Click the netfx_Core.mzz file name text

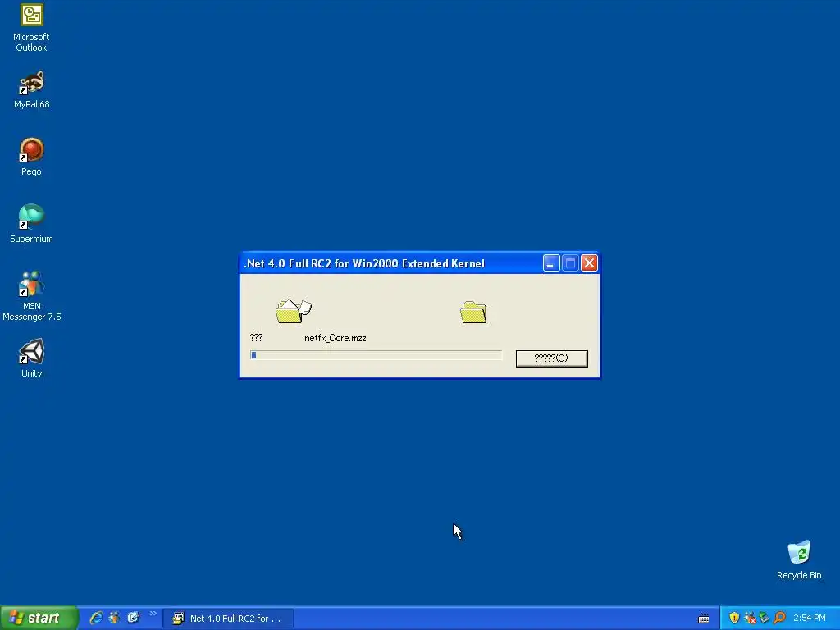pyautogui.click(x=336, y=338)
